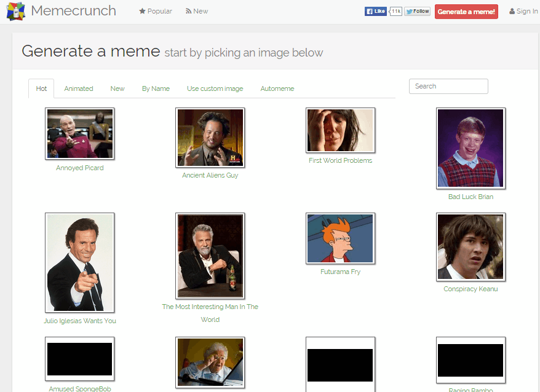
Task: Pick the Most Interesting Man thumbnail
Action: tap(210, 256)
